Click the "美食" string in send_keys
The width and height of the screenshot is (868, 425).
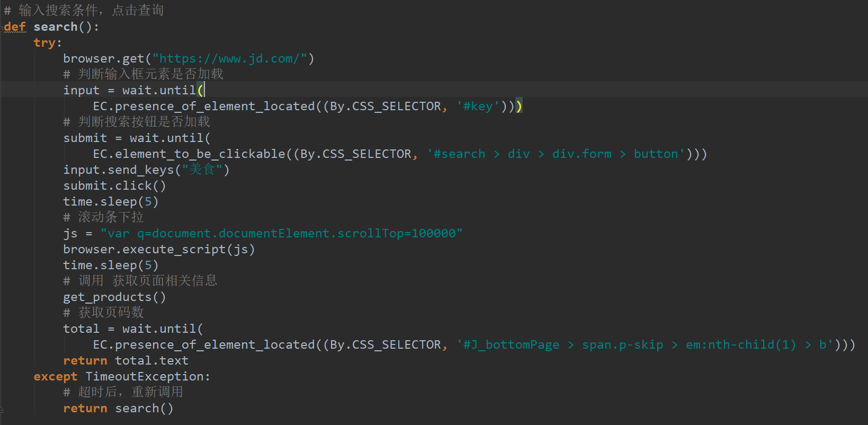[202, 170]
